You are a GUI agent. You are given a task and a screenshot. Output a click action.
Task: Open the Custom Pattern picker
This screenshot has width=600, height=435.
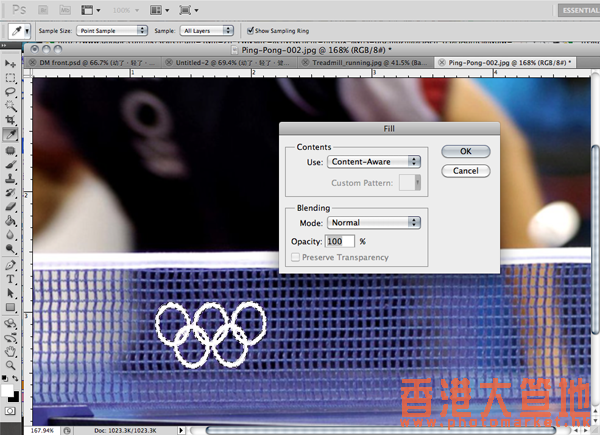[x=410, y=182]
